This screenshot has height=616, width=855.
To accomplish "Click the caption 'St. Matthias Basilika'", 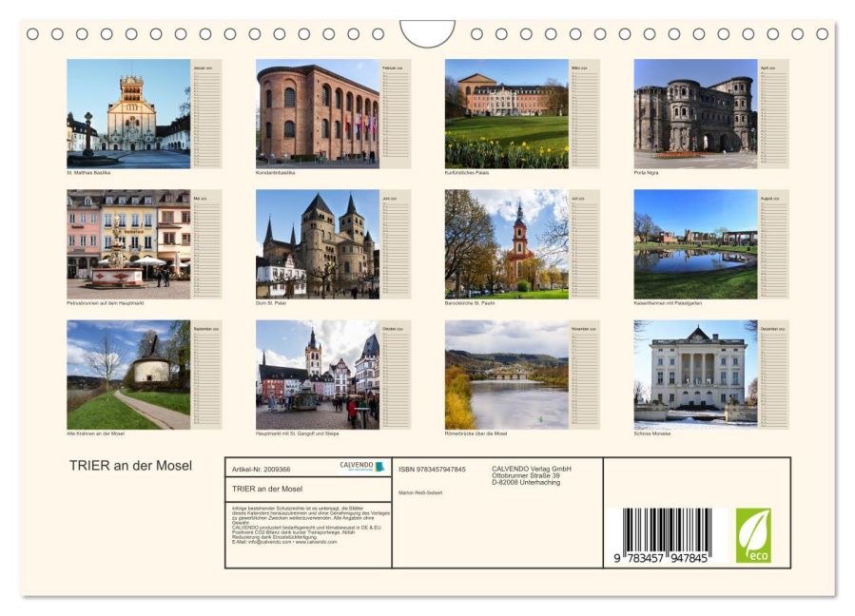I will click(88, 172).
